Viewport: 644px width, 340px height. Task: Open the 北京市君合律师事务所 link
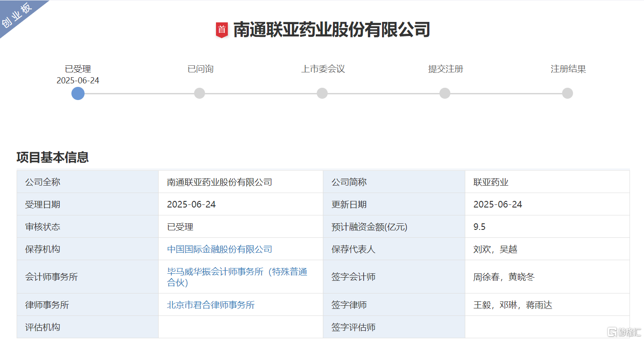tap(211, 305)
